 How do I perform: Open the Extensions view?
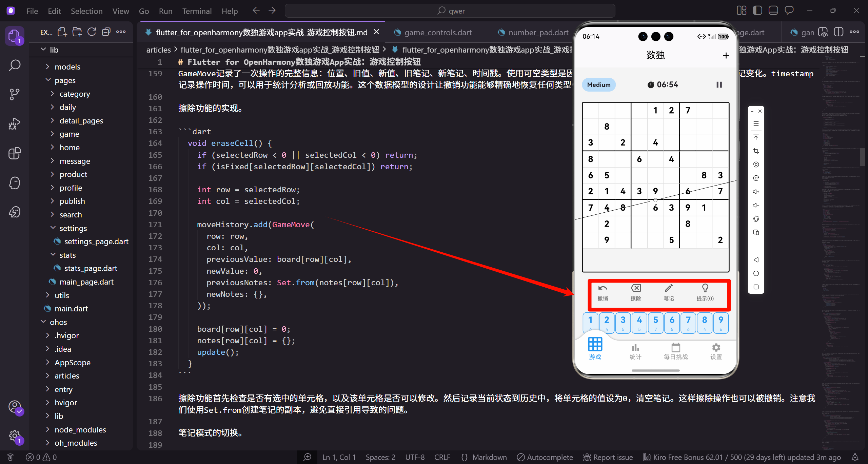(15, 153)
